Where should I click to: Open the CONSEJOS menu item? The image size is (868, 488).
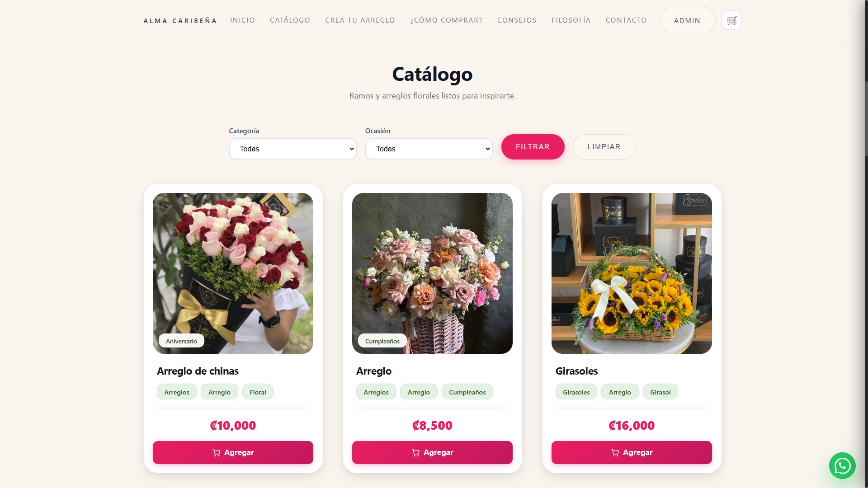(x=517, y=20)
